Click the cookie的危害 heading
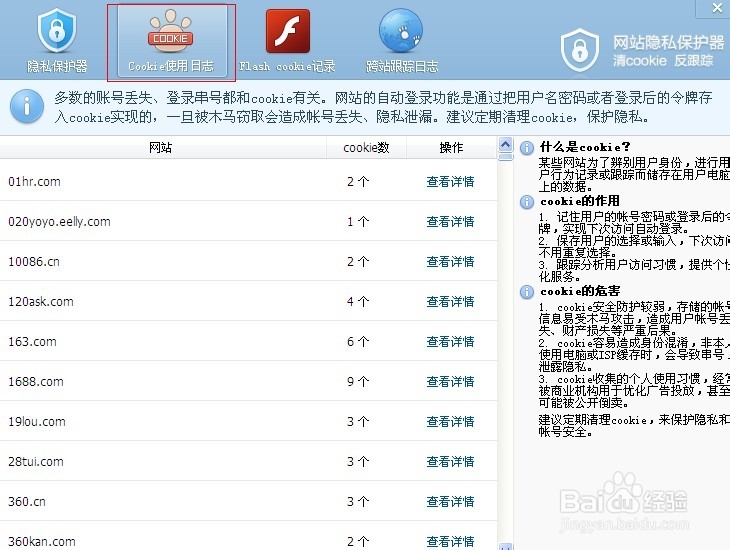The width and height of the screenshot is (730, 550). 580,291
